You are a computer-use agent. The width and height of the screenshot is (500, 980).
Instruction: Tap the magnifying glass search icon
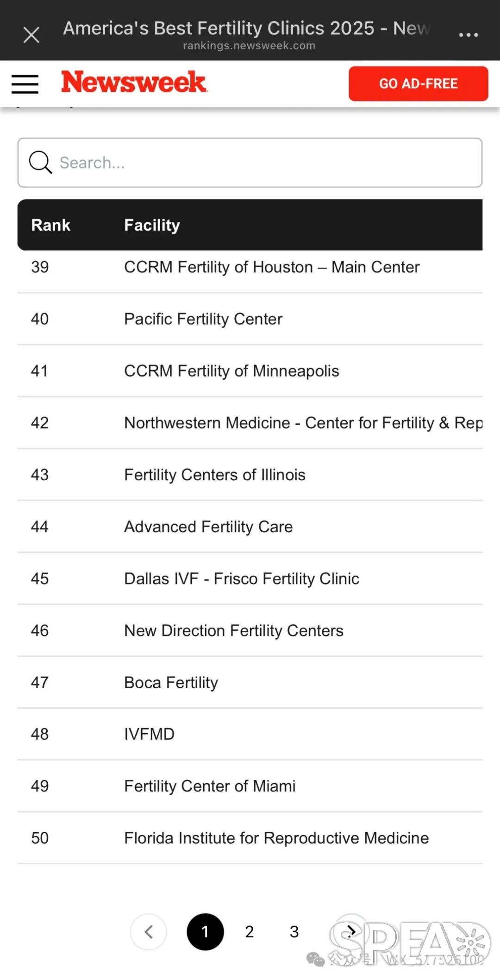[40, 163]
